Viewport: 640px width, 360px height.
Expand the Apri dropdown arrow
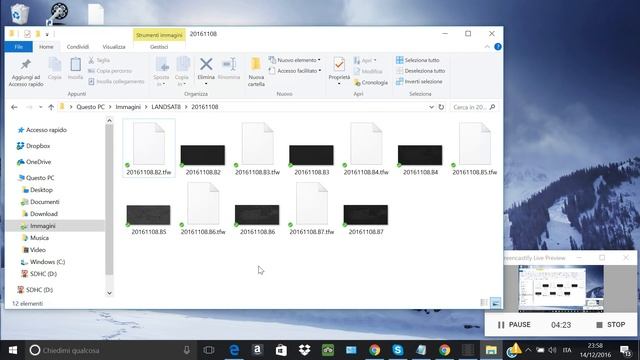(x=375, y=60)
